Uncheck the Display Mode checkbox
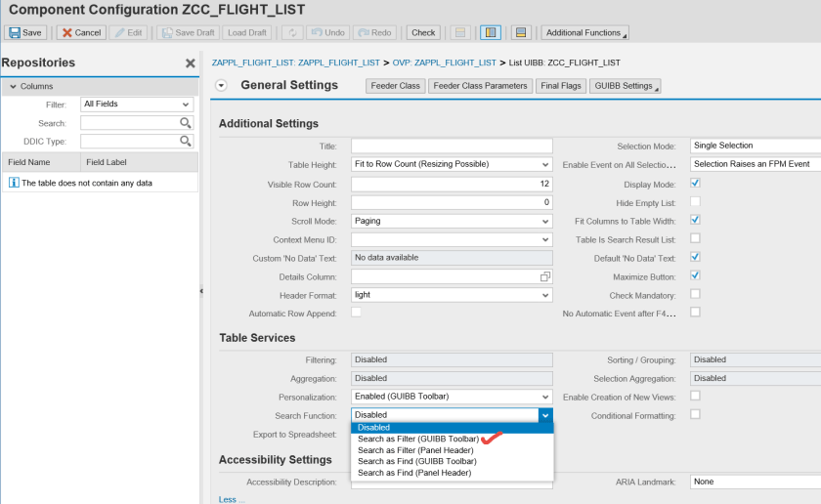 point(695,183)
